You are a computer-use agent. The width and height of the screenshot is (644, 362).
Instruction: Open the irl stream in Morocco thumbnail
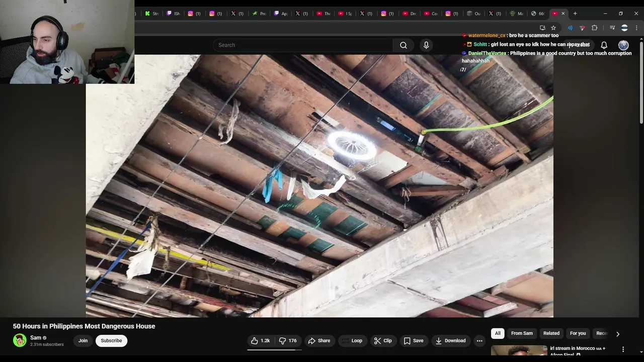point(519,350)
